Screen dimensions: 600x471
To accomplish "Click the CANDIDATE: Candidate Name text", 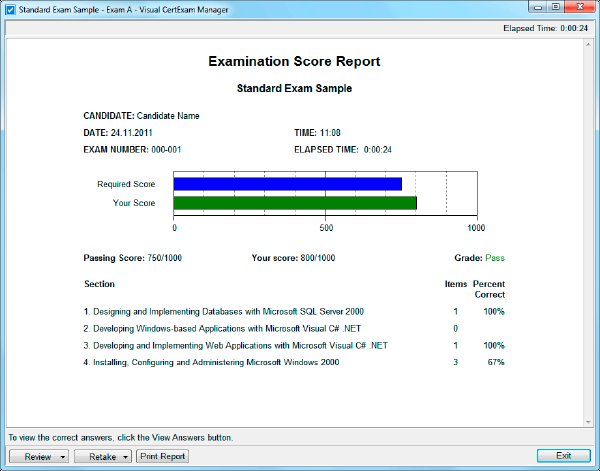I will click(x=141, y=116).
